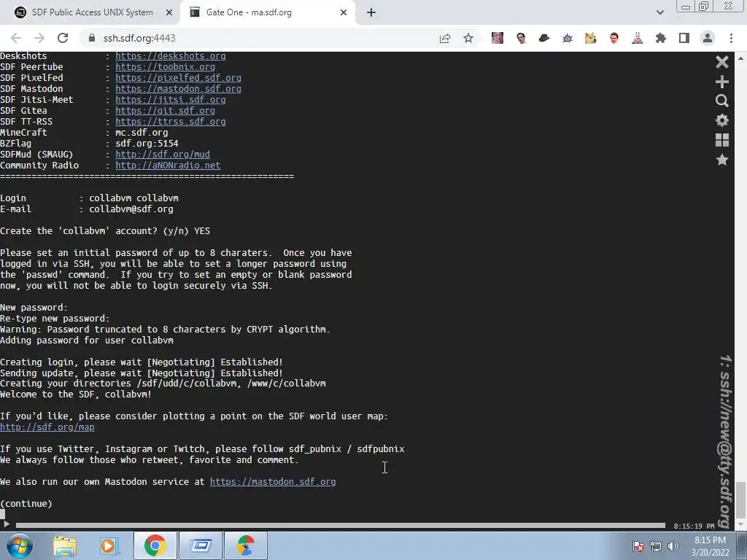Open Windows Explorer from taskbar
The image size is (747, 560).
65,545
